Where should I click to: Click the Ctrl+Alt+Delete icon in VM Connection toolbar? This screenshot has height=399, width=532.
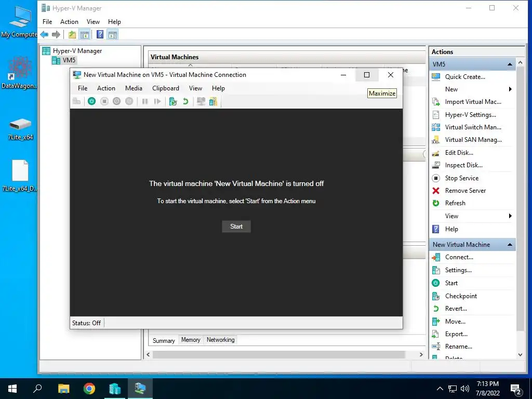pyautogui.click(x=77, y=101)
